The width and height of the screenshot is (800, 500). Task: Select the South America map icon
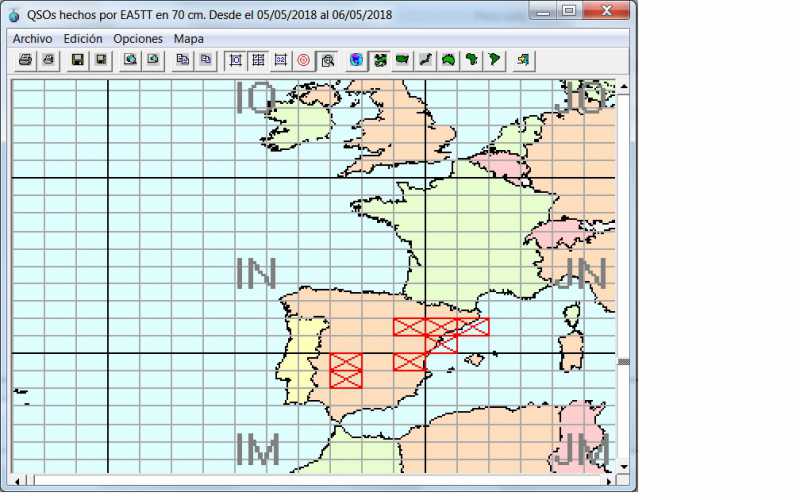coord(494,60)
